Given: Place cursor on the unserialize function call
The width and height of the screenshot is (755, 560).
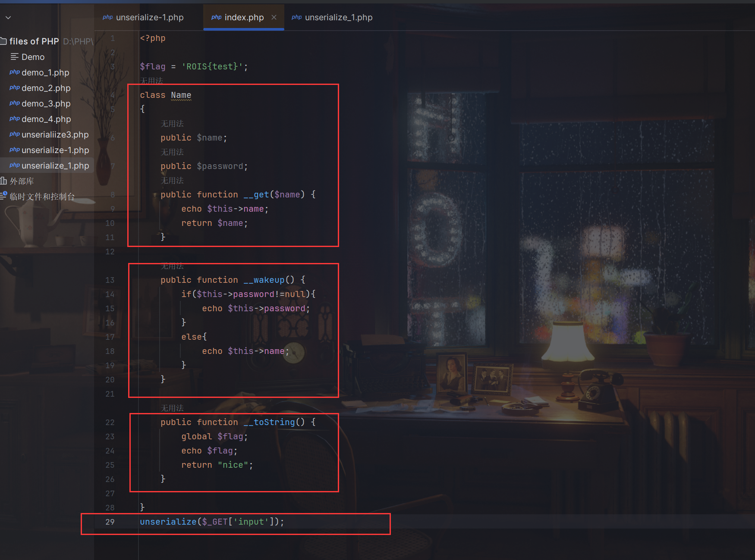Looking at the screenshot, I should tap(168, 522).
